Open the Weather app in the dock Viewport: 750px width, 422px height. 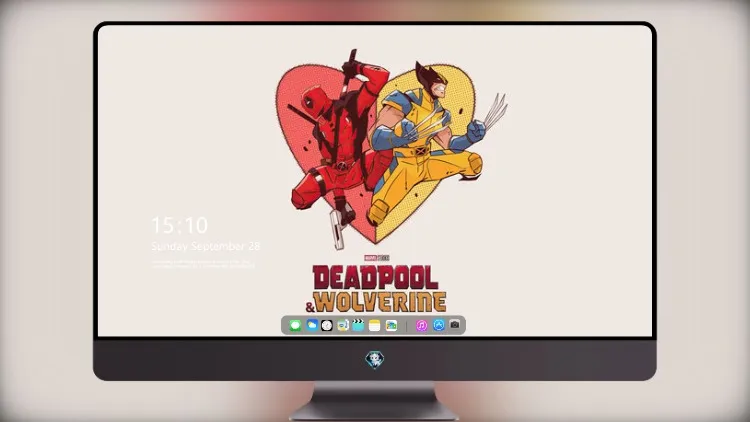312,325
